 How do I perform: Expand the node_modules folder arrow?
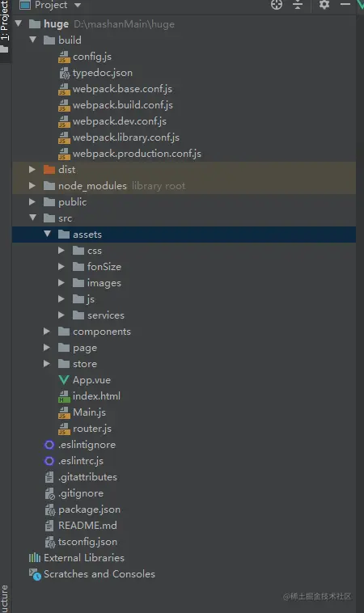pos(32,186)
